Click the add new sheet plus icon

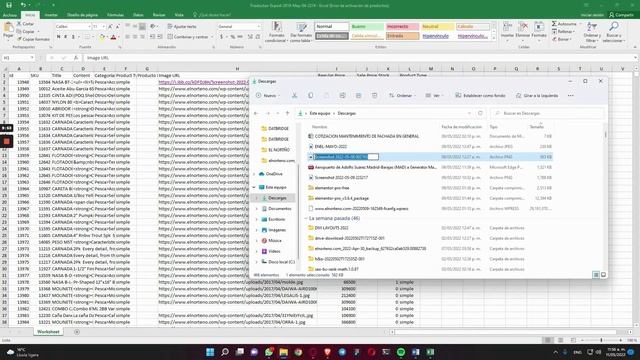(x=77, y=332)
